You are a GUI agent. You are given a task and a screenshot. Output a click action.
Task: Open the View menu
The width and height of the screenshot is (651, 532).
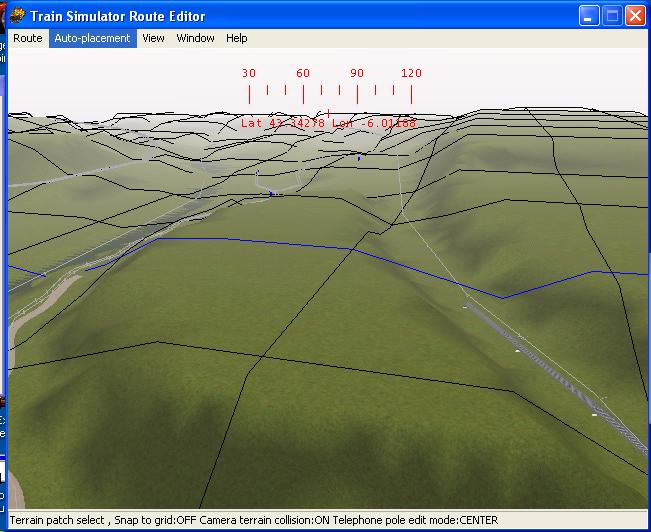pos(153,38)
